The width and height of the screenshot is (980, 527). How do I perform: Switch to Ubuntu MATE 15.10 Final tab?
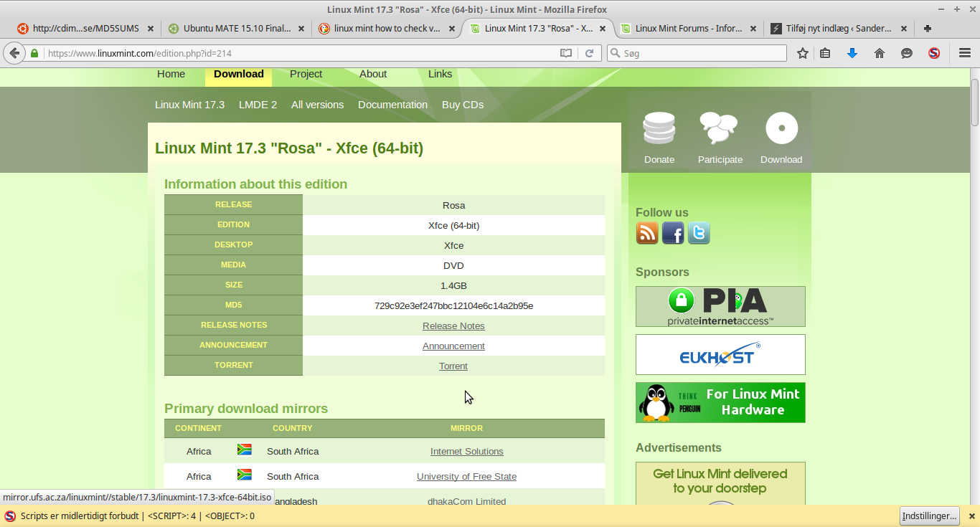click(x=237, y=29)
